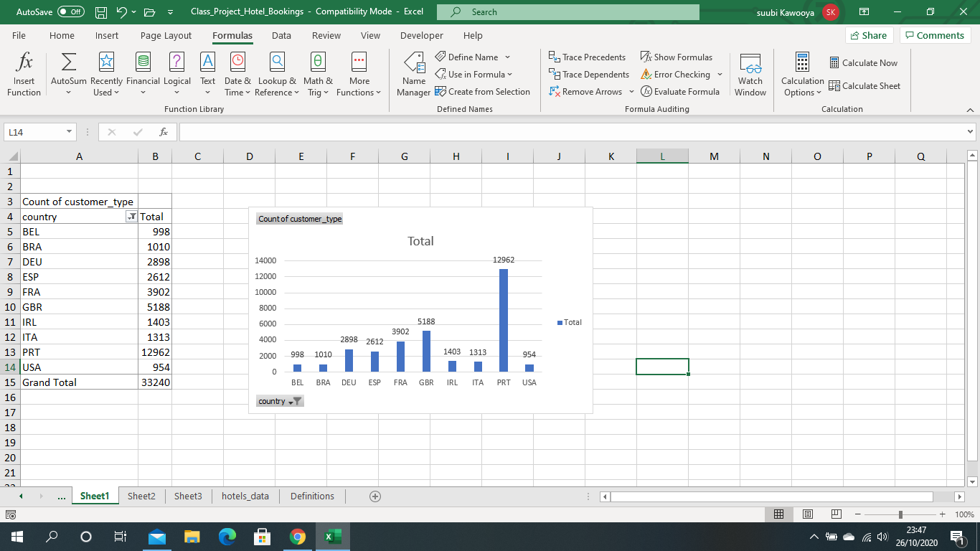980x551 pixels.
Task: Save the workbook with the disk icon
Action: [x=101, y=12]
